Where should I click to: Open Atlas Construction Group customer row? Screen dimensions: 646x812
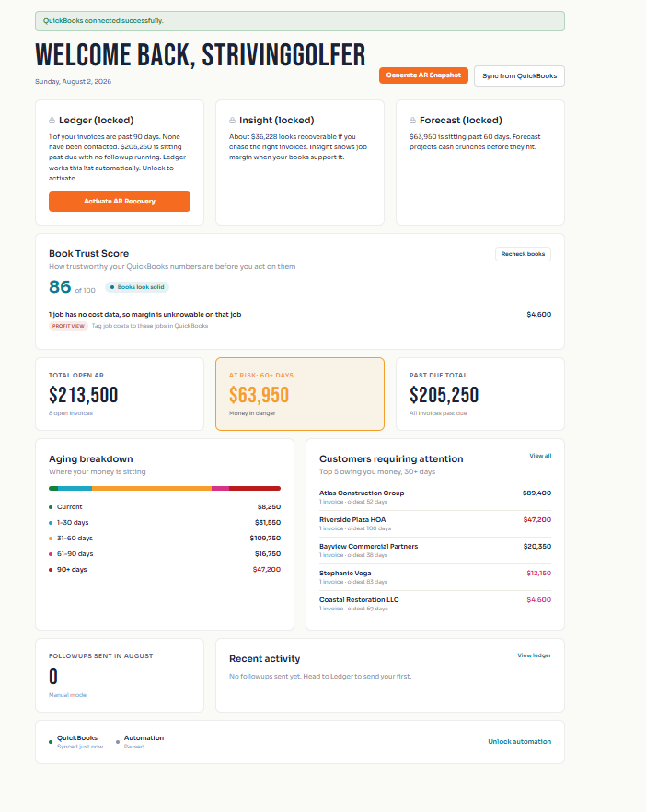pos(435,497)
